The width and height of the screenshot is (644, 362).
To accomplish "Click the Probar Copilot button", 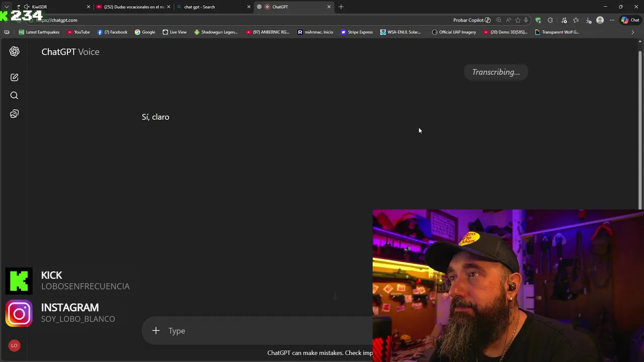I will 471,20.
